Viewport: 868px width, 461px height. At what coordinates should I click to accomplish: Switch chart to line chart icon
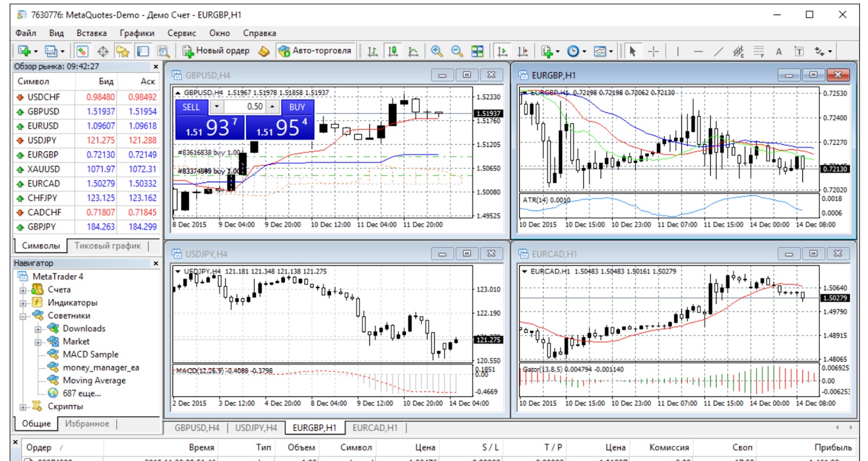point(413,51)
